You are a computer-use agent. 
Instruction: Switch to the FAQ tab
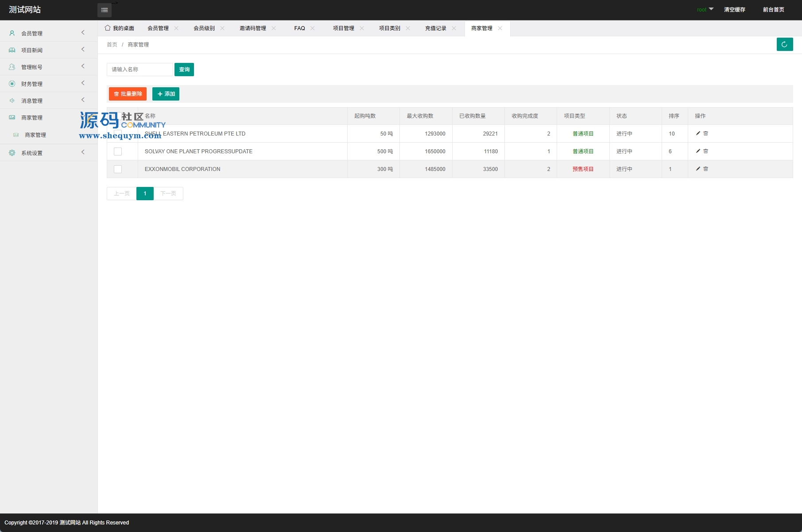(x=299, y=28)
